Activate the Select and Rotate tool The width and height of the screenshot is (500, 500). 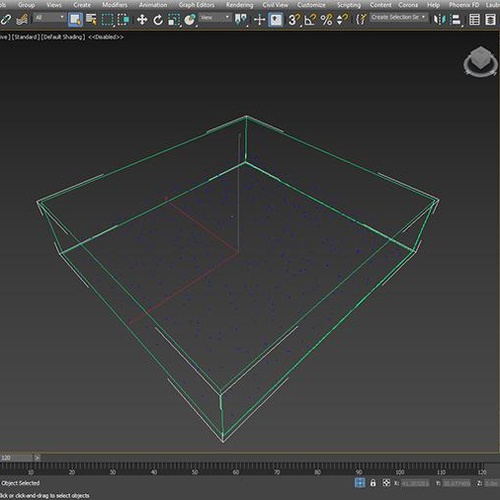coord(158,20)
